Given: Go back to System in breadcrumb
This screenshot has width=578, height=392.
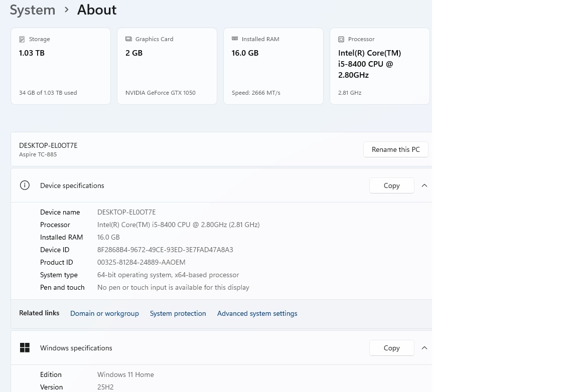Looking at the screenshot, I should pyautogui.click(x=33, y=10).
